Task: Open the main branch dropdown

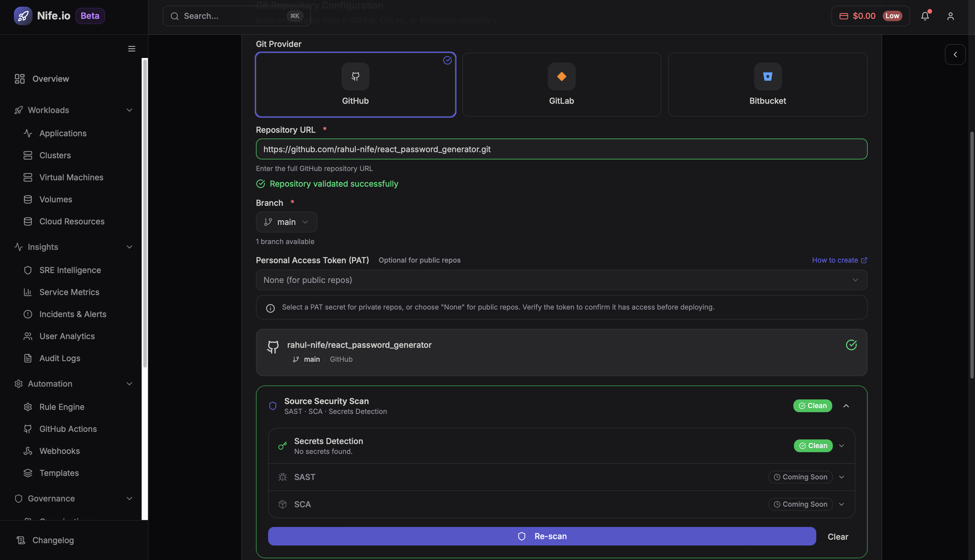Action: click(x=286, y=222)
